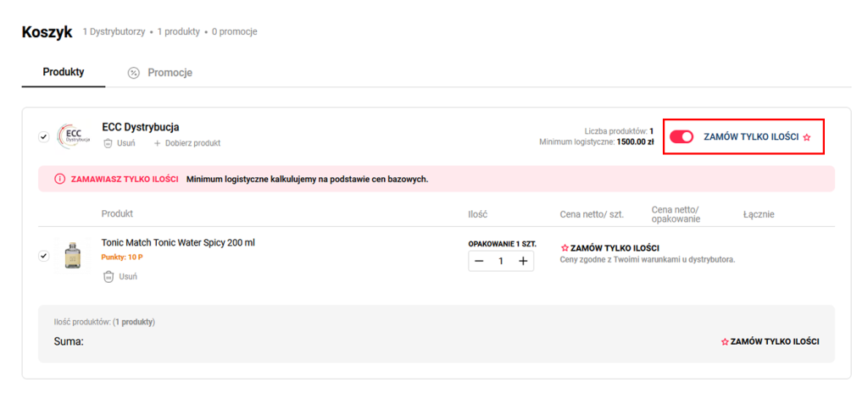Click the percent icon on Promocje tab
Screen dimensions: 868x393
coord(133,73)
